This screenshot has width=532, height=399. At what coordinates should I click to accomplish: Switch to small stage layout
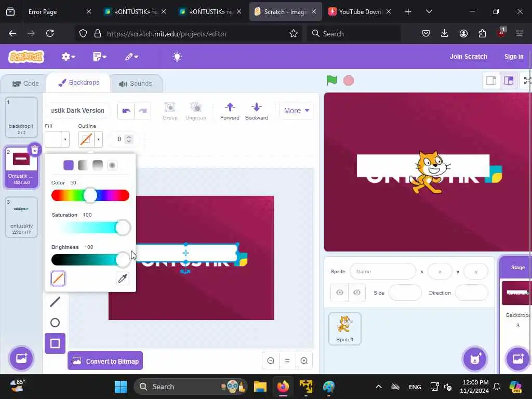(491, 81)
